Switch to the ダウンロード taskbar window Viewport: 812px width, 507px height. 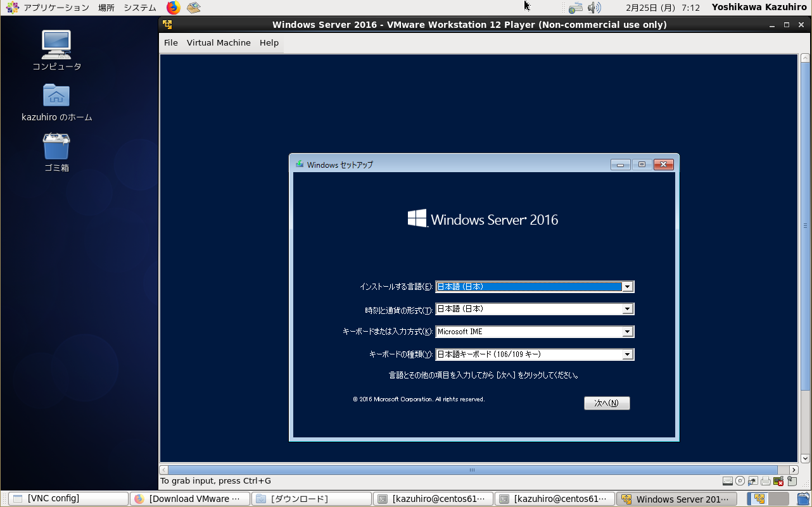tap(311, 499)
